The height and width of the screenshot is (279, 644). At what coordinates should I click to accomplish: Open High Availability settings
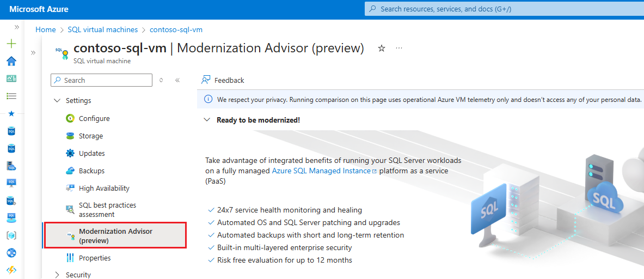(104, 189)
